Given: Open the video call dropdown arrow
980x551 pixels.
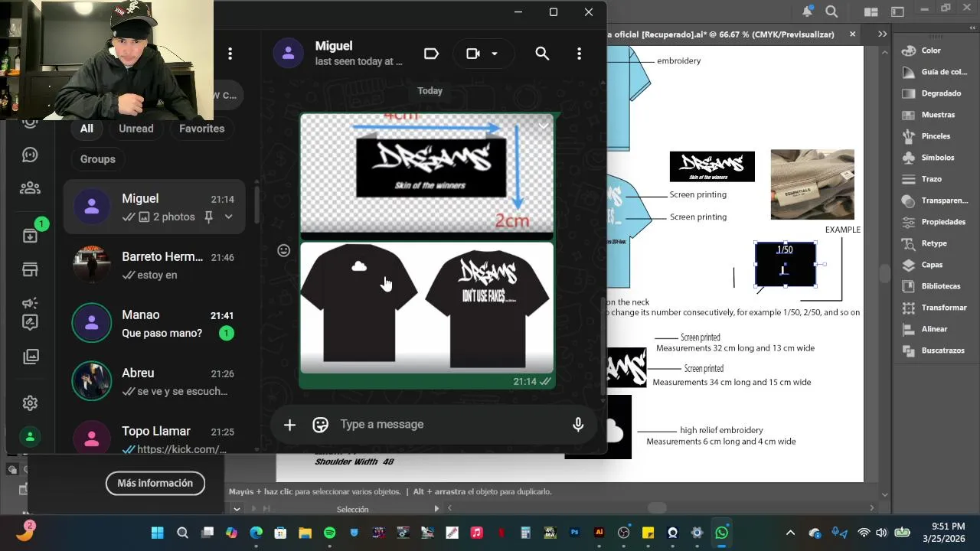Looking at the screenshot, I should click(x=495, y=54).
